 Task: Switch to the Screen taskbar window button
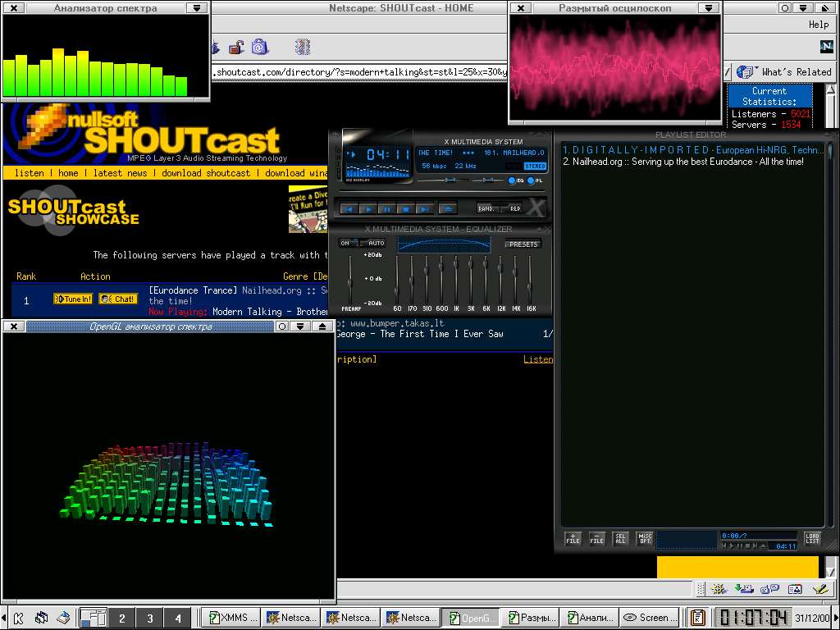[x=650, y=618]
